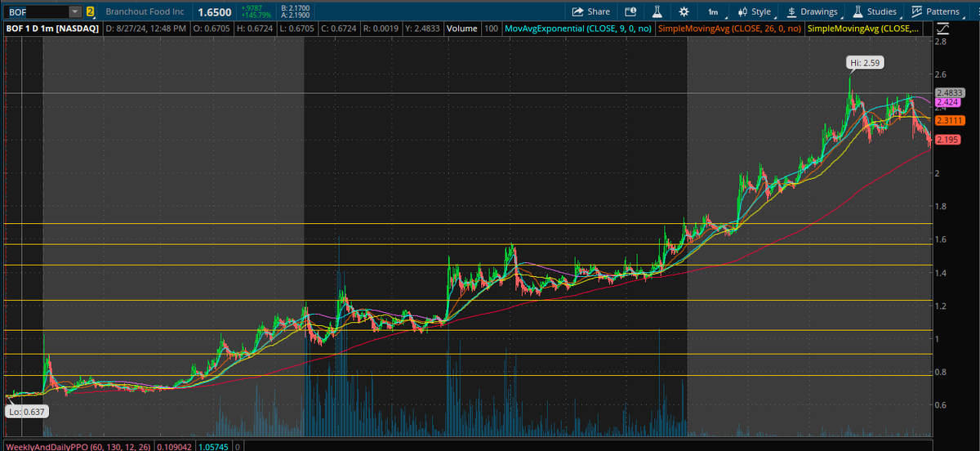This screenshot has height=451, width=980.
Task: Click the last price 1.6500
Action: coord(214,12)
